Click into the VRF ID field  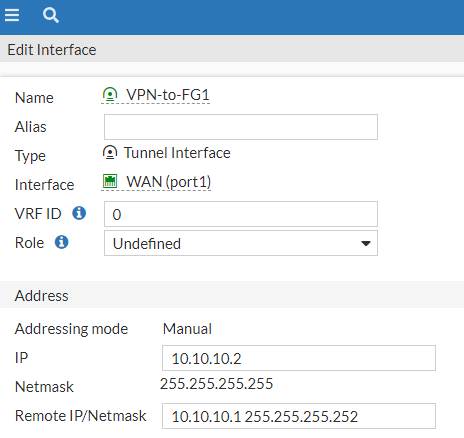(241, 214)
